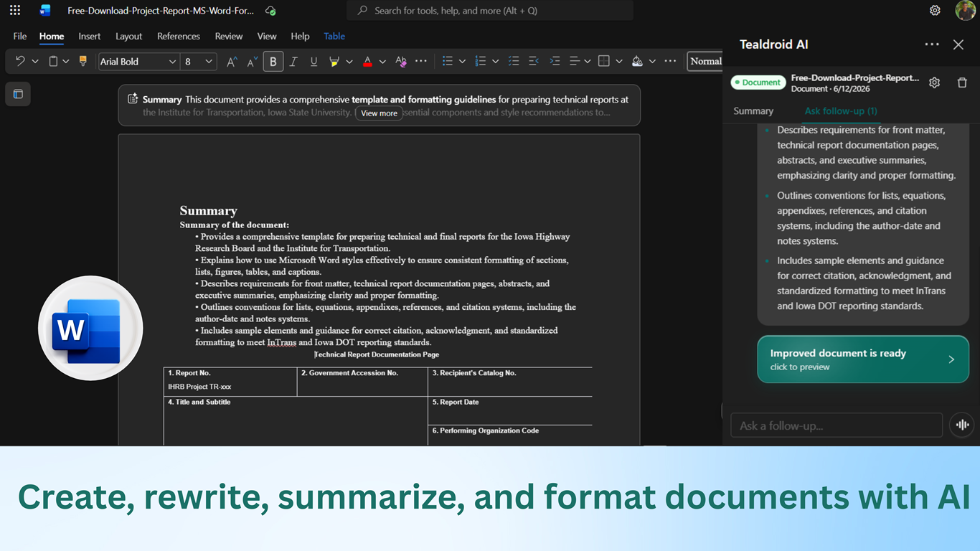Image resolution: width=980 pixels, height=551 pixels.
Task: Expand alignment options dropdown arrow
Action: [x=587, y=62]
